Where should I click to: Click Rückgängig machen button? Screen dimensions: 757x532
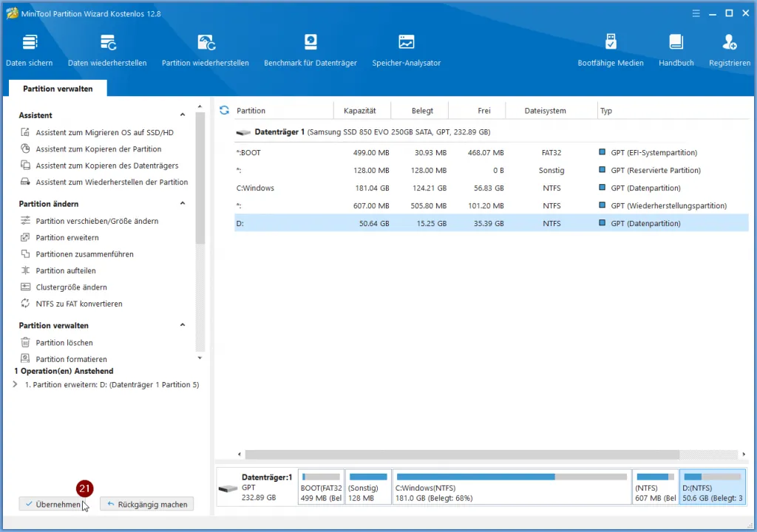tap(146, 505)
